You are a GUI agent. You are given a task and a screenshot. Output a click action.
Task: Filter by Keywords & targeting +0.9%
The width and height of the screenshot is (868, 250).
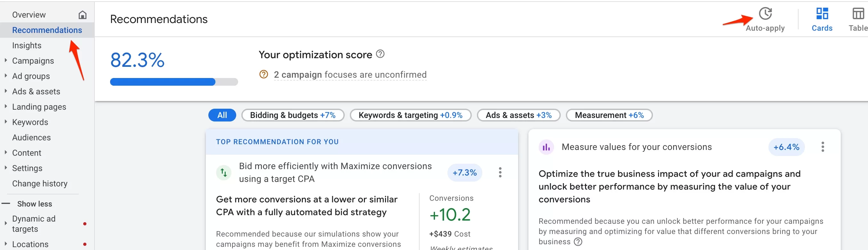point(410,115)
